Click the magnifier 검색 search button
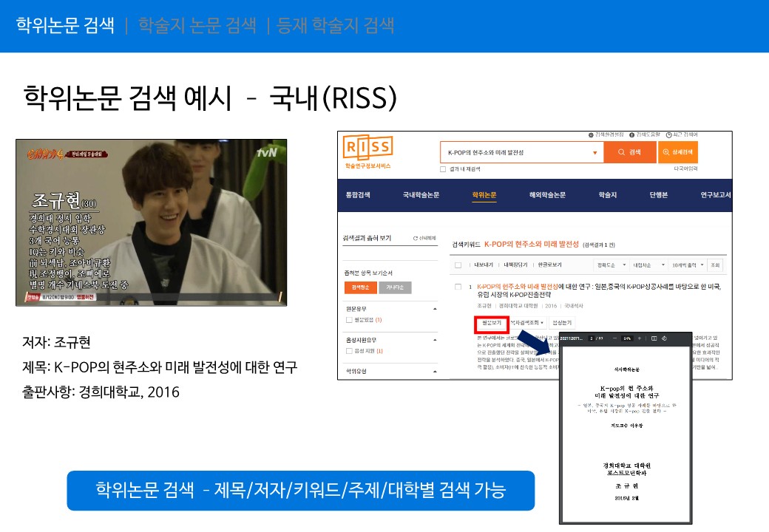The image size is (769, 532). tap(630, 152)
